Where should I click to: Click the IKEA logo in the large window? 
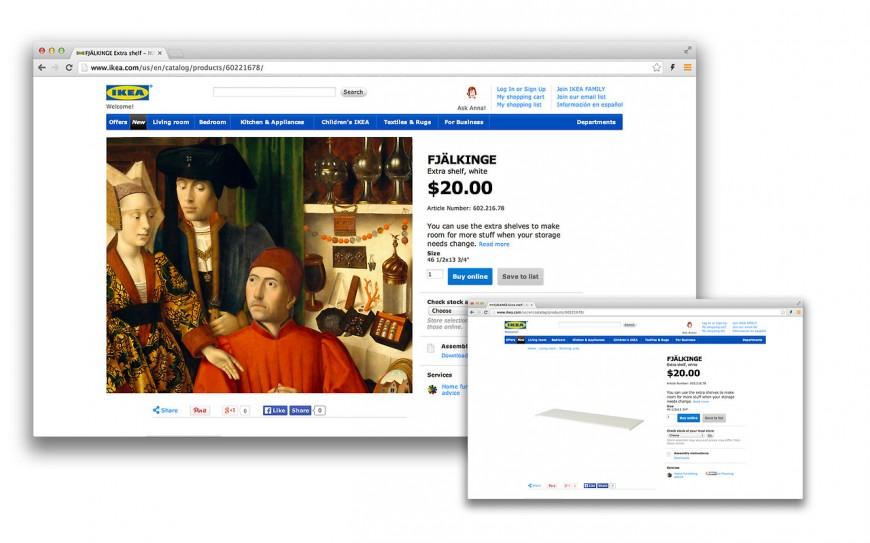[128, 92]
